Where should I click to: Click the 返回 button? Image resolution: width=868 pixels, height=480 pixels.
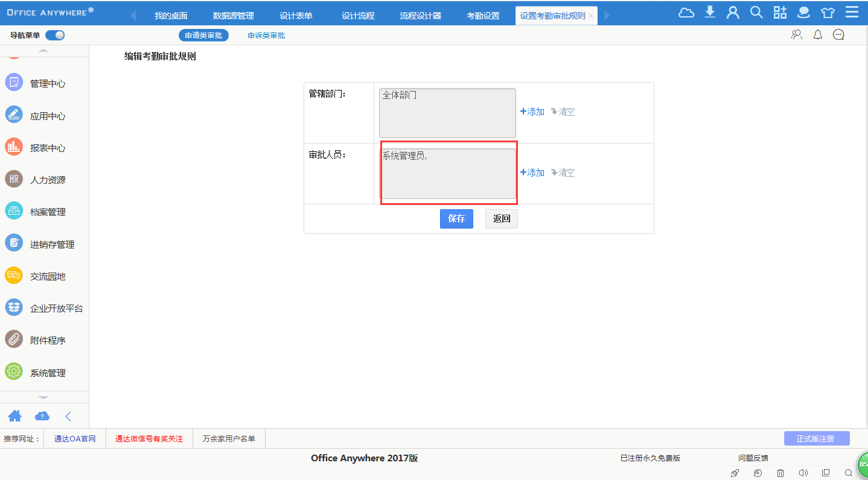pos(502,219)
